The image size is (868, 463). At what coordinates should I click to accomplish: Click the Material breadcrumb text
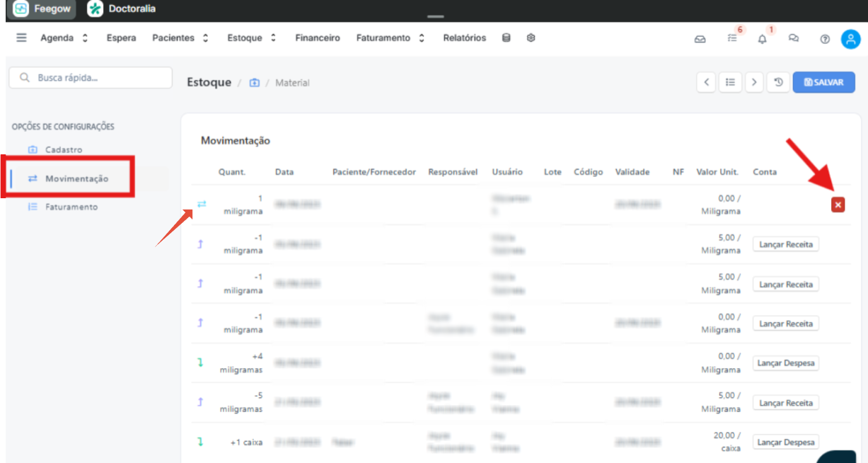point(292,83)
